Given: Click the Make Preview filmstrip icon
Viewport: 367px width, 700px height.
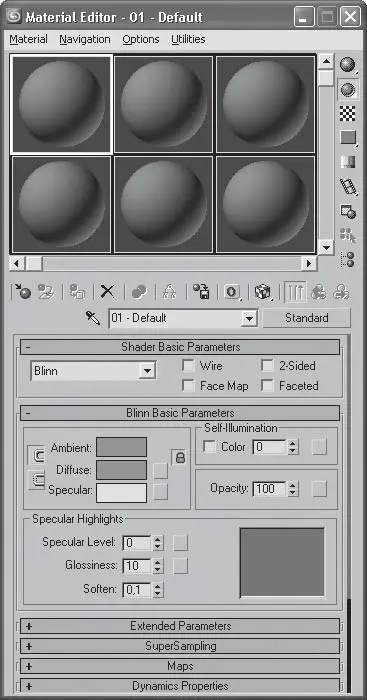Looking at the screenshot, I should [x=348, y=186].
